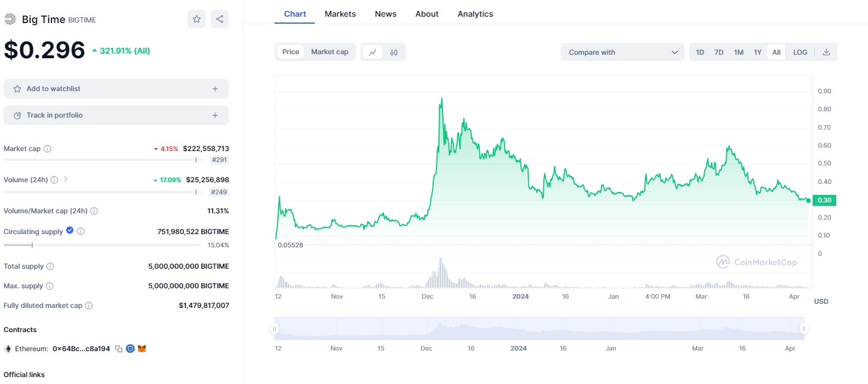Open the Chart tab
The image size is (868, 384).
295,14
